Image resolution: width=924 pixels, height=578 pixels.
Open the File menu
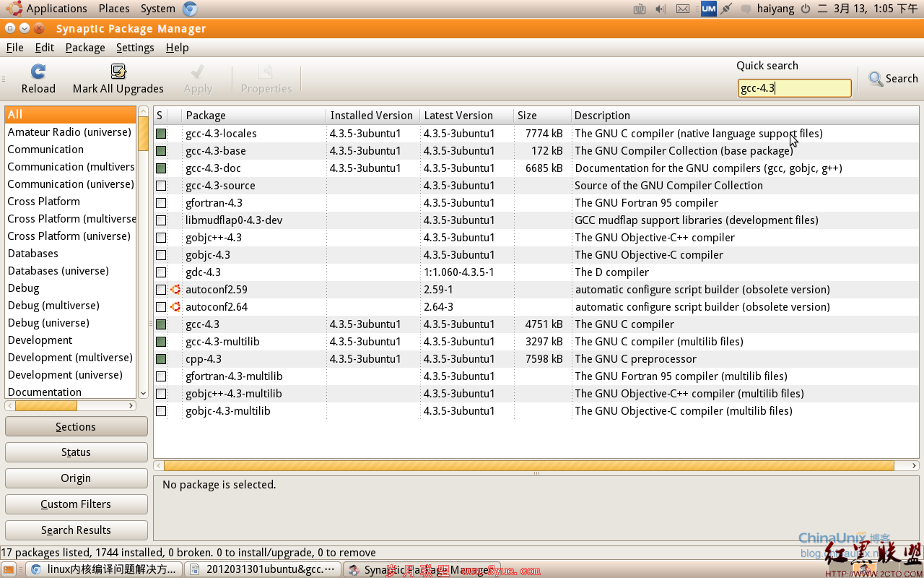tap(14, 48)
